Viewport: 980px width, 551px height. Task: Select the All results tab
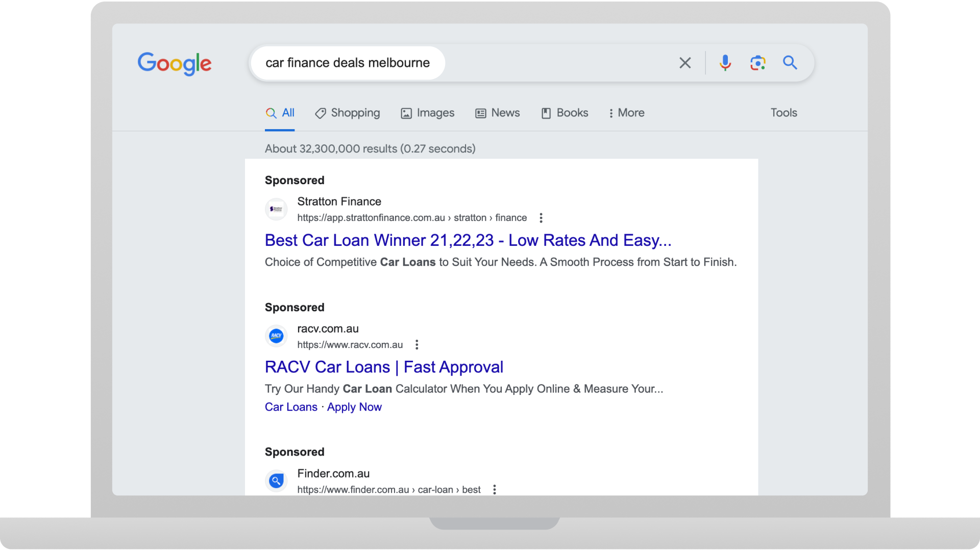tap(280, 113)
